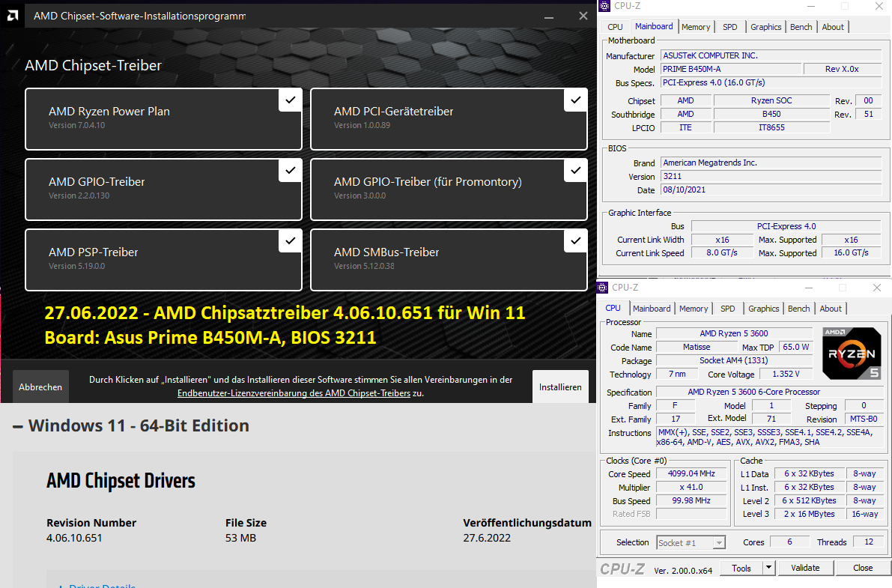Click the release date 27.6.2022 text
Screen dimensions: 892x588
486,538
